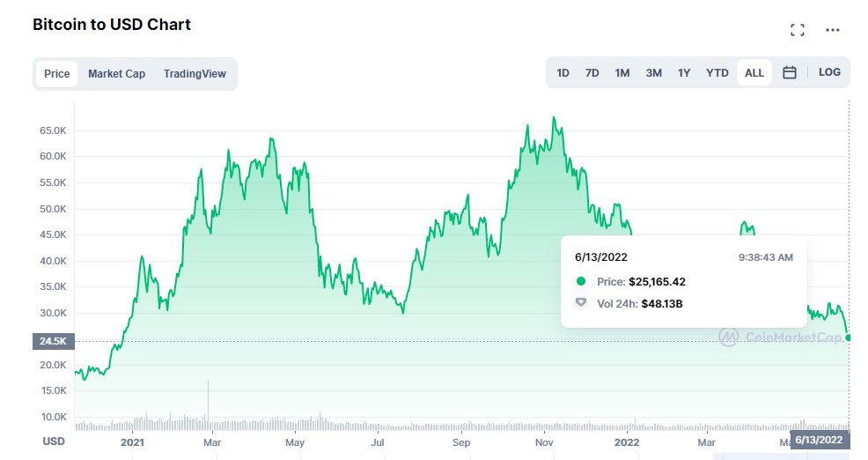Open the TradingView tab
868x460 pixels.
point(195,74)
